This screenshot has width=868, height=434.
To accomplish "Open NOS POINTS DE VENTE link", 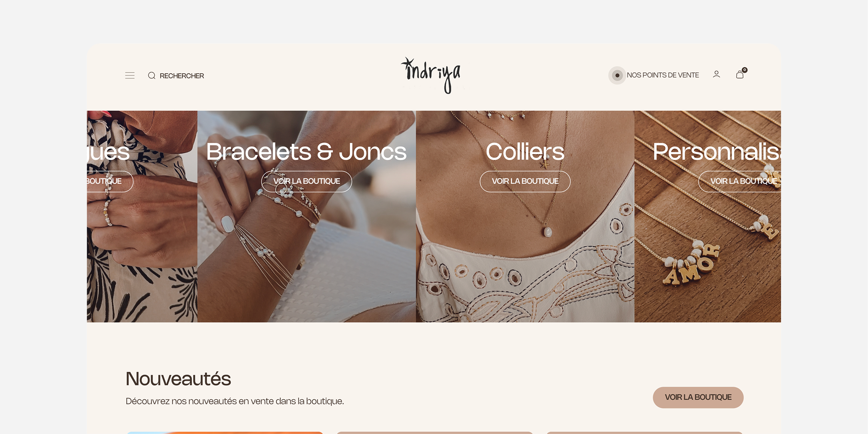I will tap(663, 75).
